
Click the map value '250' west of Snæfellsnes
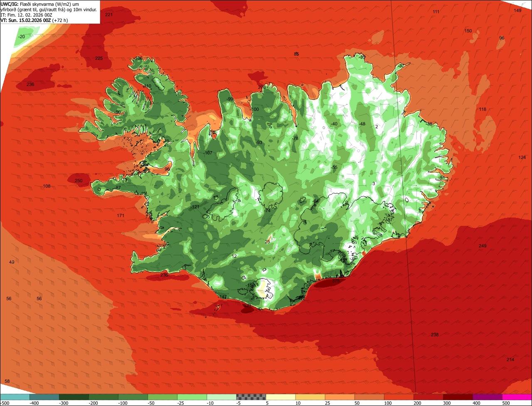pos(79,181)
